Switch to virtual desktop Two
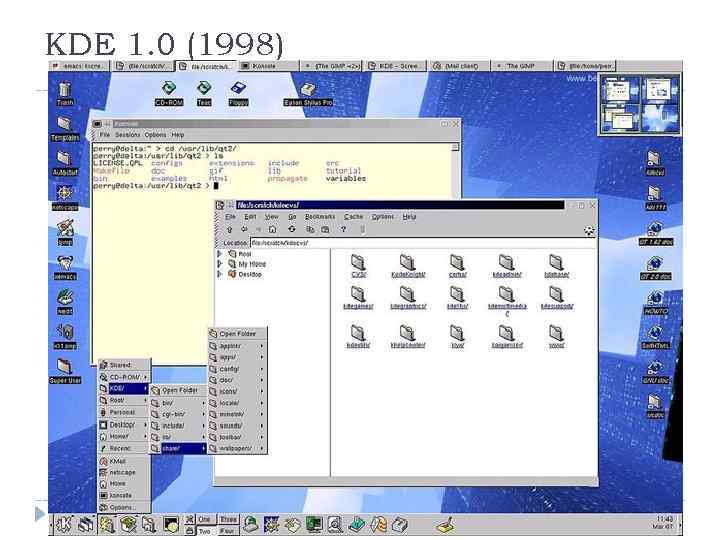This screenshot has width=720, height=540. point(205,530)
